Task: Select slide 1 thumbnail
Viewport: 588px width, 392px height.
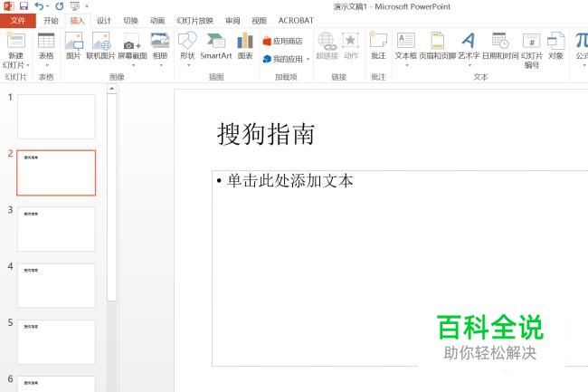Action: click(x=56, y=117)
